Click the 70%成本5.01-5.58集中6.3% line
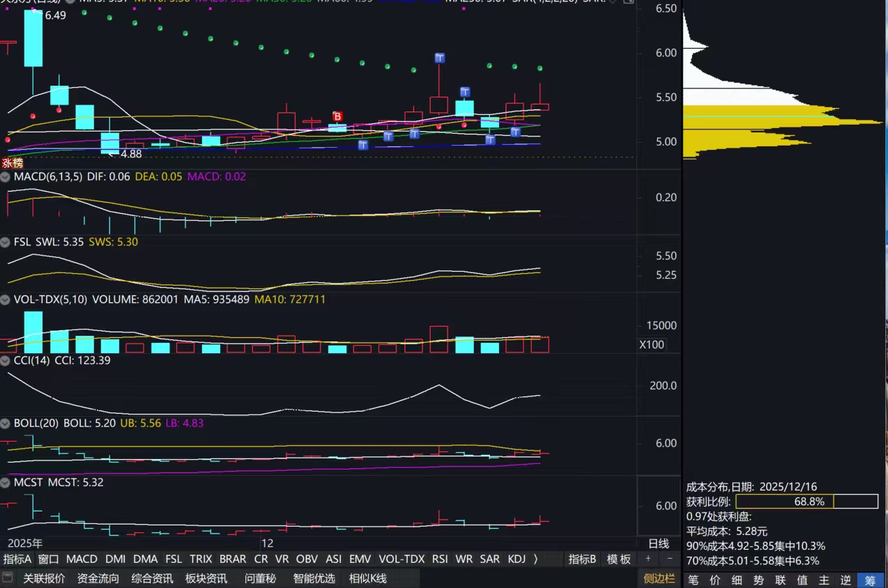888x588 pixels. click(753, 560)
